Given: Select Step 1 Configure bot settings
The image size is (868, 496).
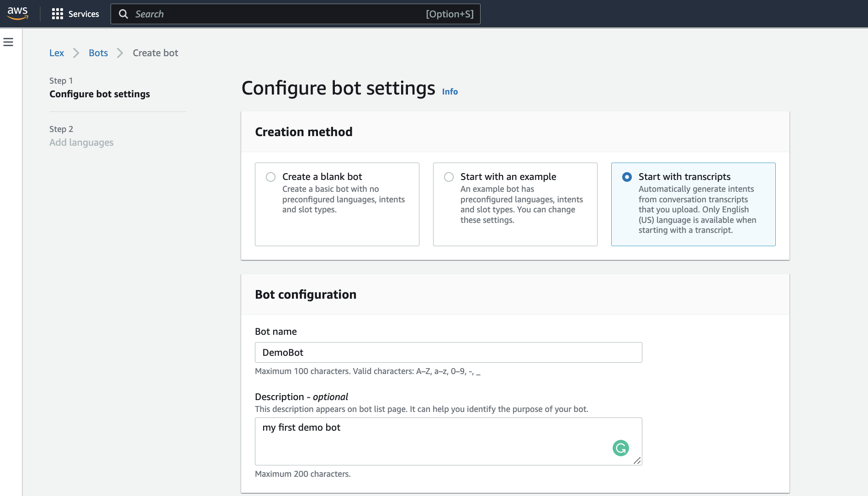Looking at the screenshot, I should pyautogui.click(x=100, y=94).
